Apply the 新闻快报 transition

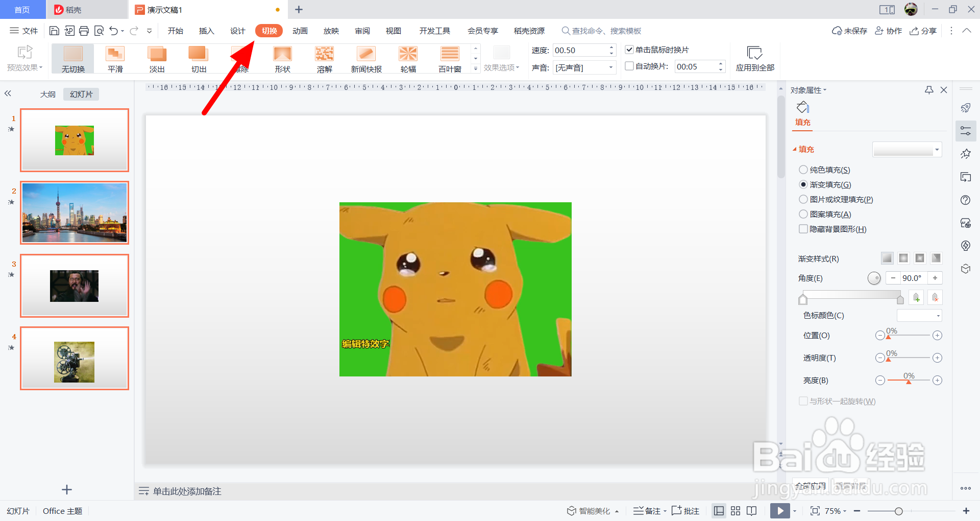tap(366, 59)
